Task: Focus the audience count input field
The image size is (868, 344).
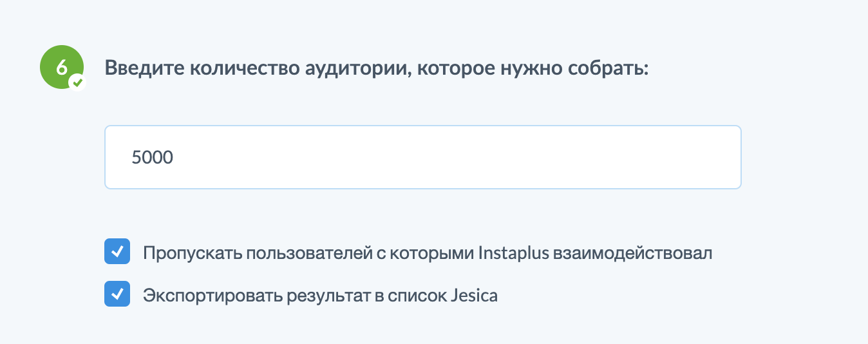Action: pyautogui.click(x=422, y=157)
